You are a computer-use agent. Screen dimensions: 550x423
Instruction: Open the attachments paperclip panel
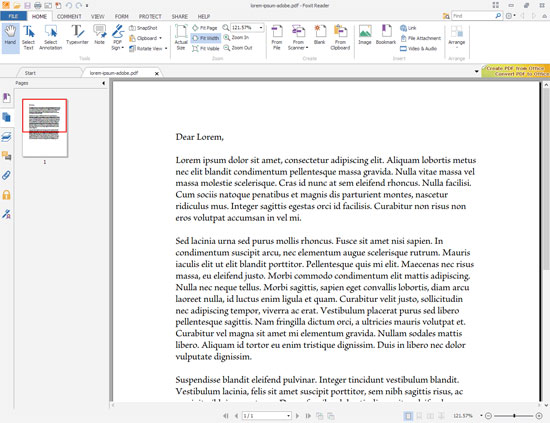(6, 175)
